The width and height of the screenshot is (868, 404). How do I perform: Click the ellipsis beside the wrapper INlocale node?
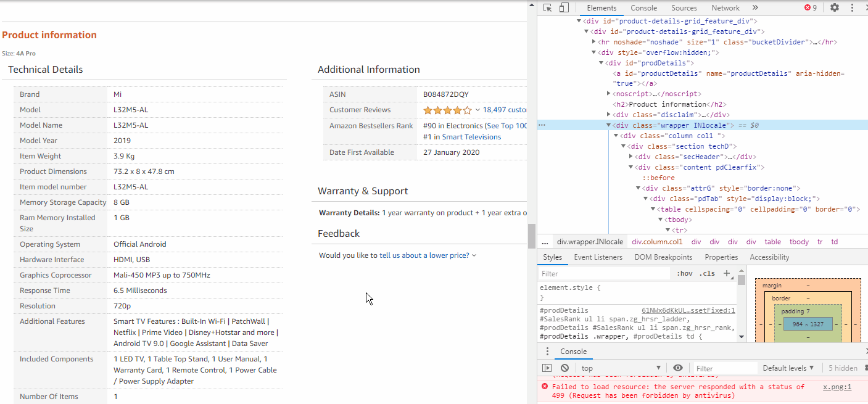pyautogui.click(x=542, y=125)
